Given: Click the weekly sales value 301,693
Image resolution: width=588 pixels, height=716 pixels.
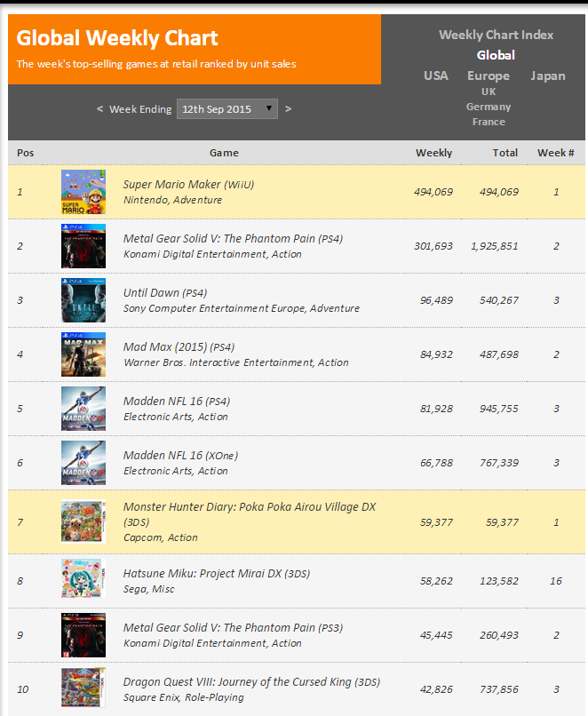Looking at the screenshot, I should (x=433, y=247).
